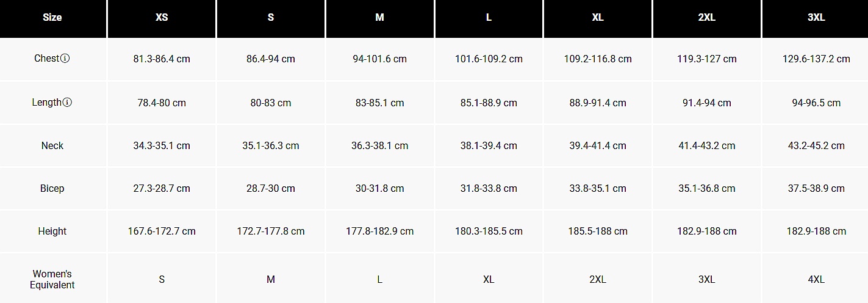868x303 pixels.
Task: Select the S size column header
Action: [271, 18]
